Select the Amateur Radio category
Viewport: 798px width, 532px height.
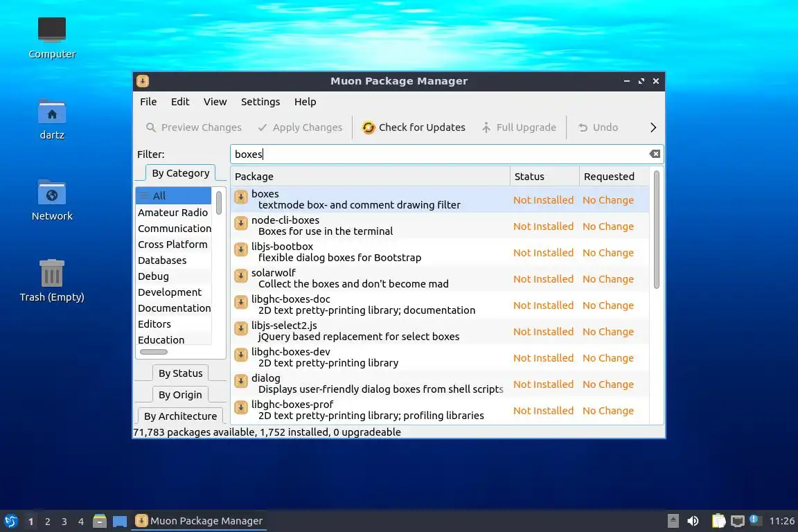point(173,212)
